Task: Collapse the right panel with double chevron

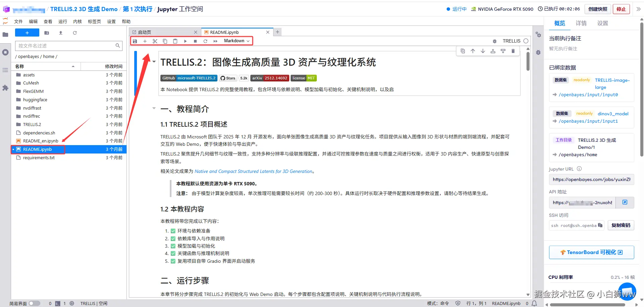Action: pos(638,9)
